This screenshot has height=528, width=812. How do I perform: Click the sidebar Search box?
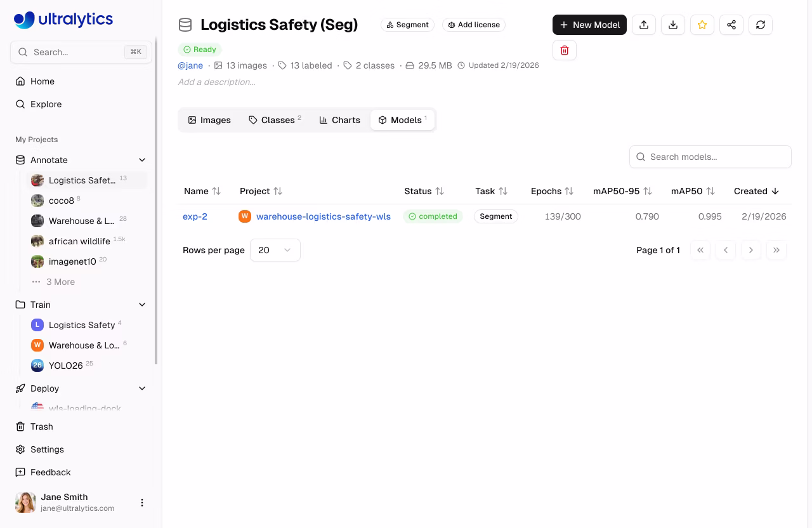81,52
